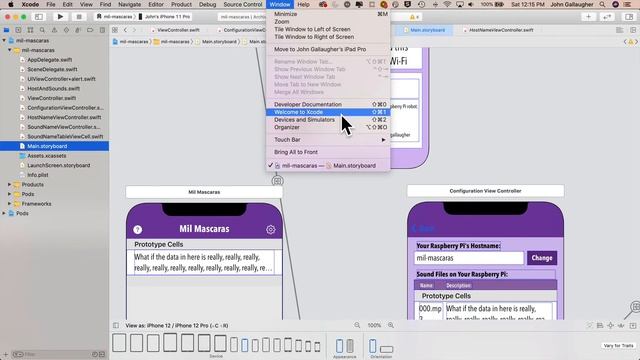Select AppDelegate.swift in the navigator

pyautogui.click(x=49, y=60)
